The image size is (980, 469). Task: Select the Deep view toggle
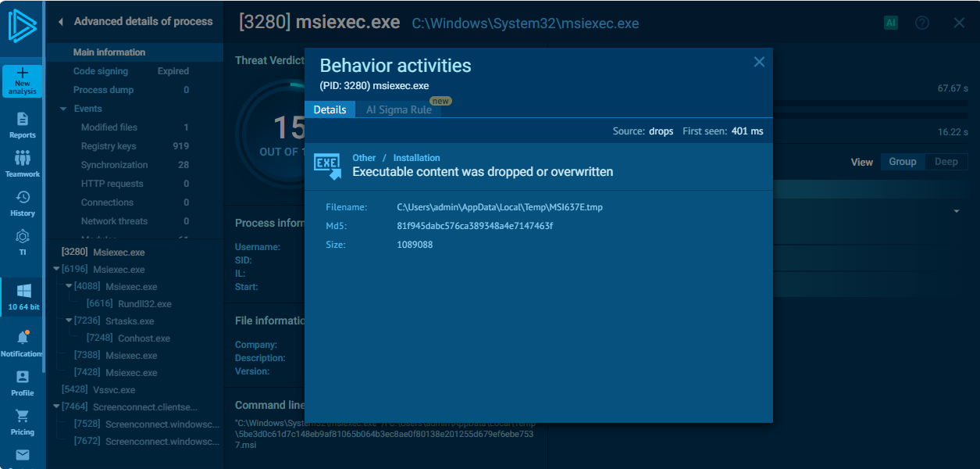946,162
